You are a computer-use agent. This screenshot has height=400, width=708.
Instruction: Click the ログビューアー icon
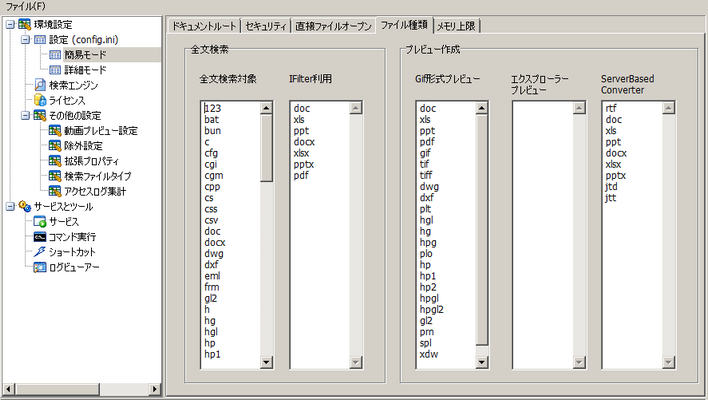click(40, 267)
